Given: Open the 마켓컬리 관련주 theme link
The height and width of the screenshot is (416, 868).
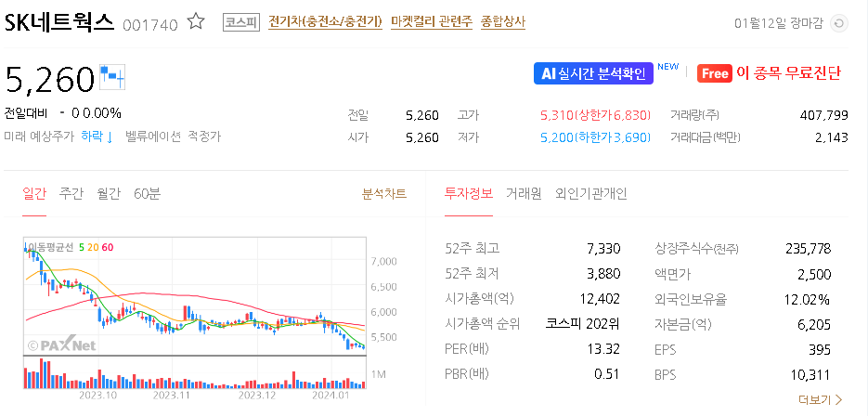Looking at the screenshot, I should [432, 22].
